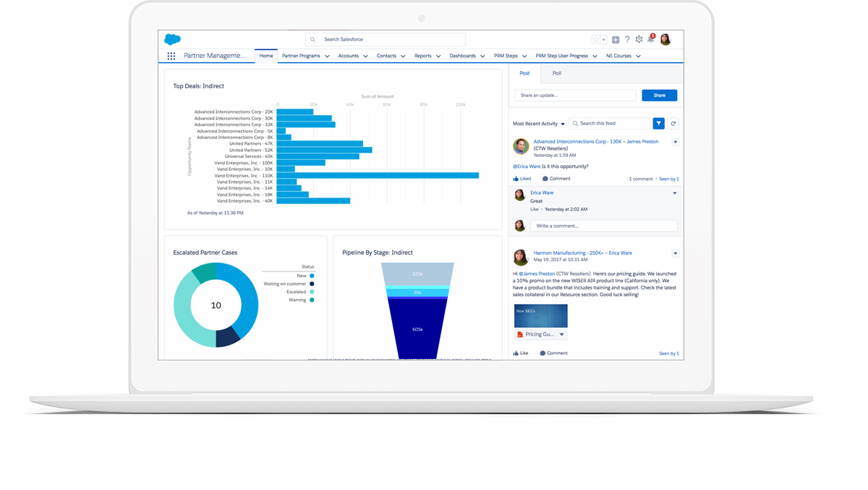The height and width of the screenshot is (490, 868).
Task: Expand the Partner Programs nav dropdown chevron
Action: pos(327,56)
